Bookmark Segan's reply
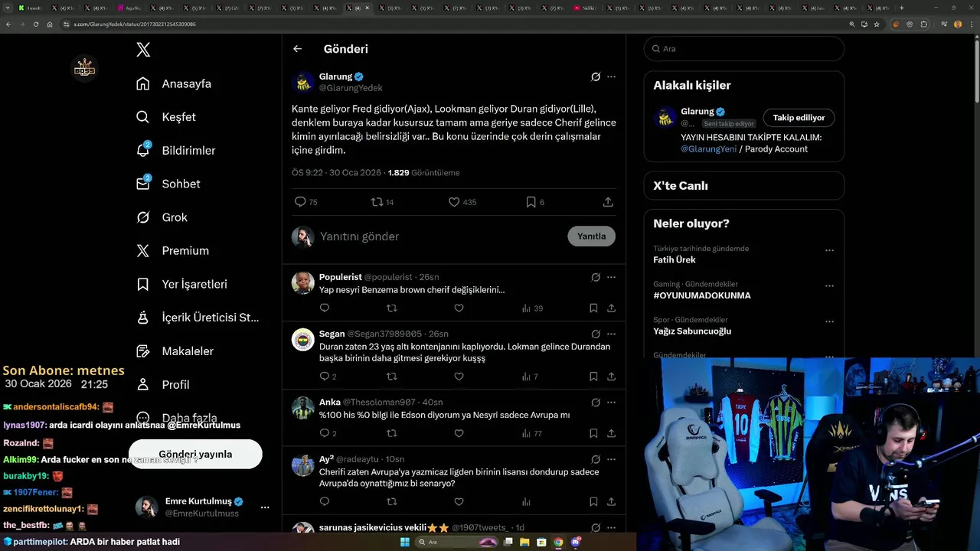The image size is (980, 551). point(593,377)
